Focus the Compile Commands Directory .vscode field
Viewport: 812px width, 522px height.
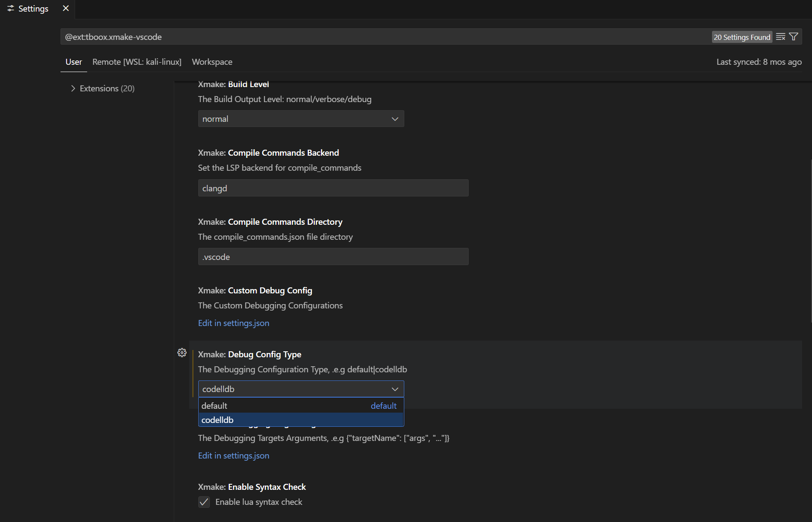(x=333, y=257)
